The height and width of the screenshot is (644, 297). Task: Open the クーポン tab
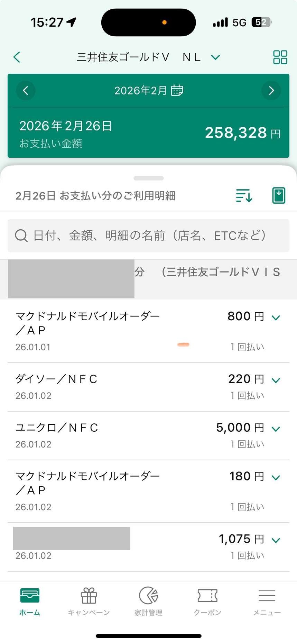click(x=207, y=602)
